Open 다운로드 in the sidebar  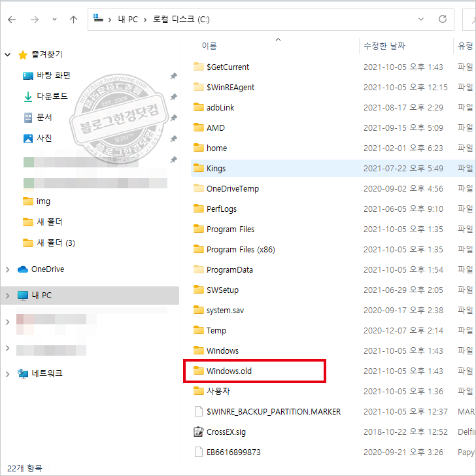pos(46,96)
